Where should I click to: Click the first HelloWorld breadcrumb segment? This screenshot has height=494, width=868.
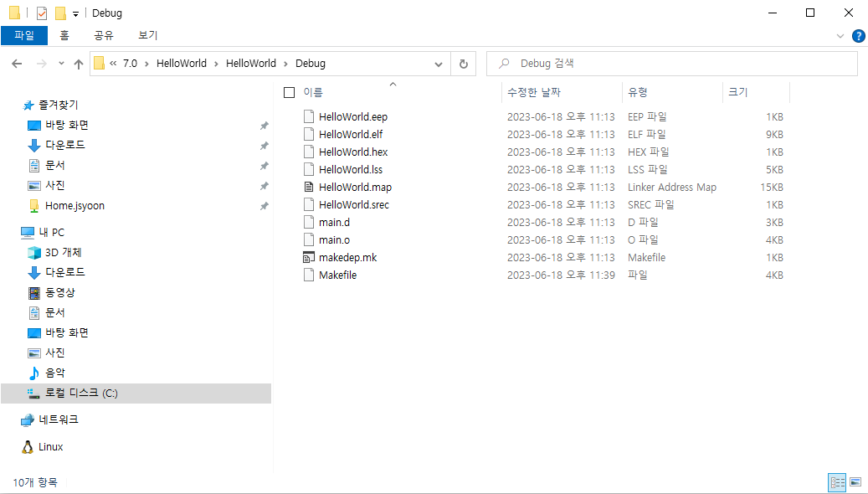pyautogui.click(x=182, y=64)
